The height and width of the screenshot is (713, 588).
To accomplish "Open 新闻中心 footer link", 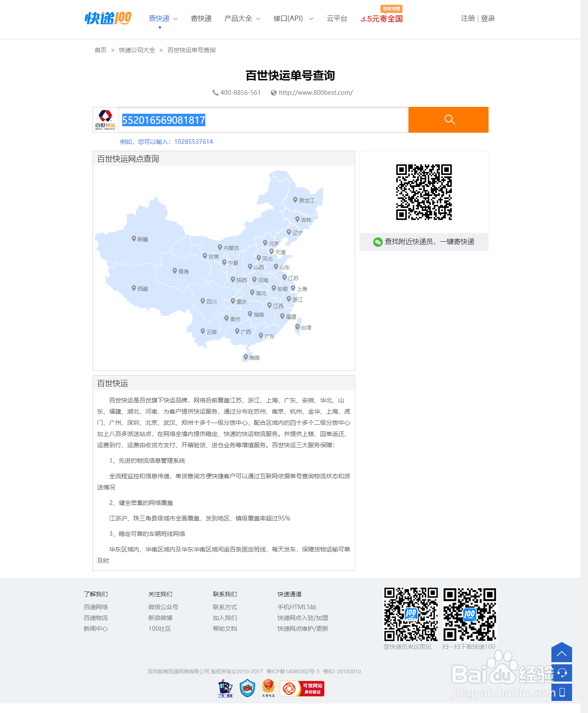I will [x=96, y=629].
